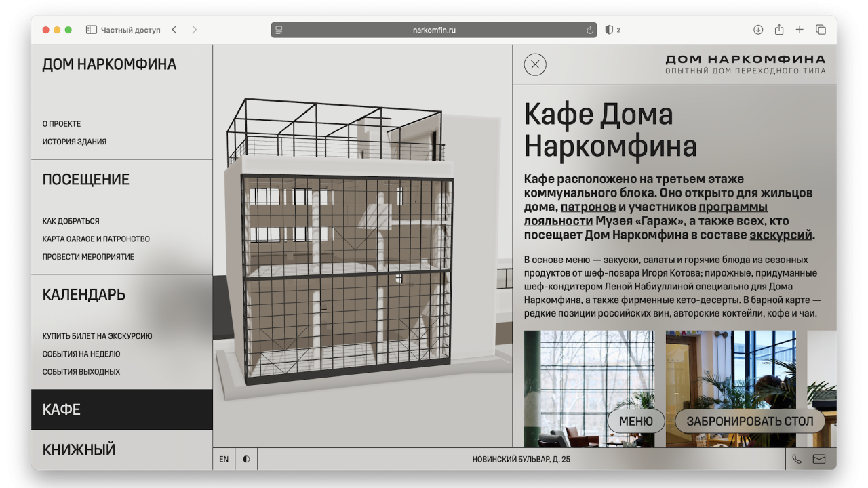Screen dimensions: 868x488
Task: Click the privacy shield icon
Action: 609,30
